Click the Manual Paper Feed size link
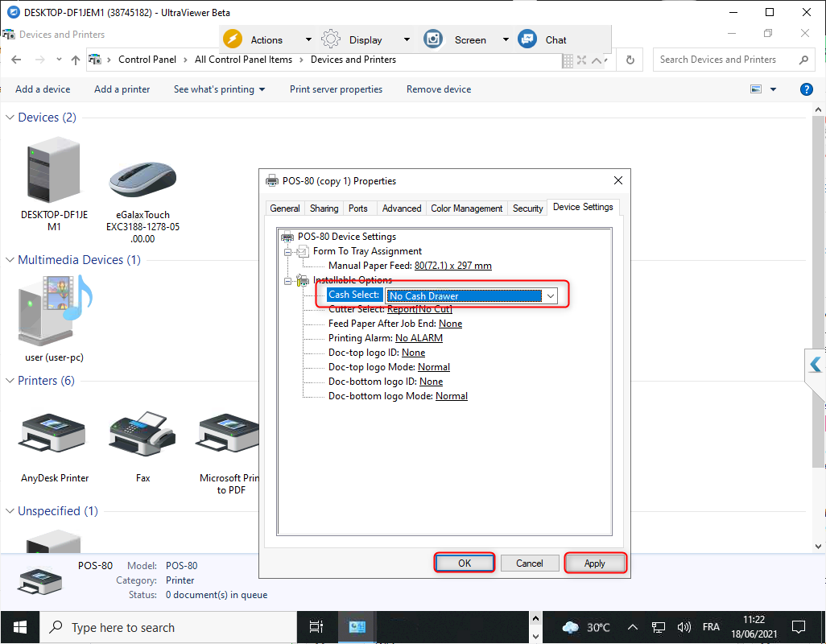Screen dimensions: 826x644 453,266
